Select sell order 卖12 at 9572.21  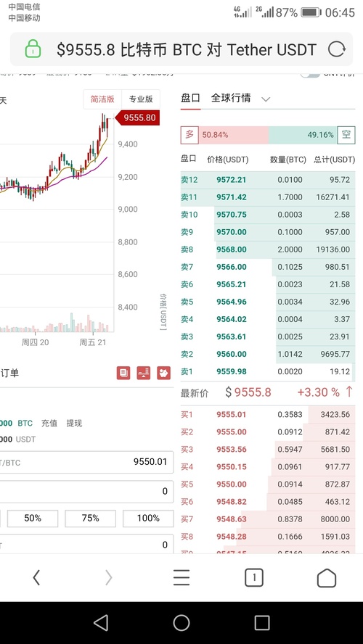point(268,180)
